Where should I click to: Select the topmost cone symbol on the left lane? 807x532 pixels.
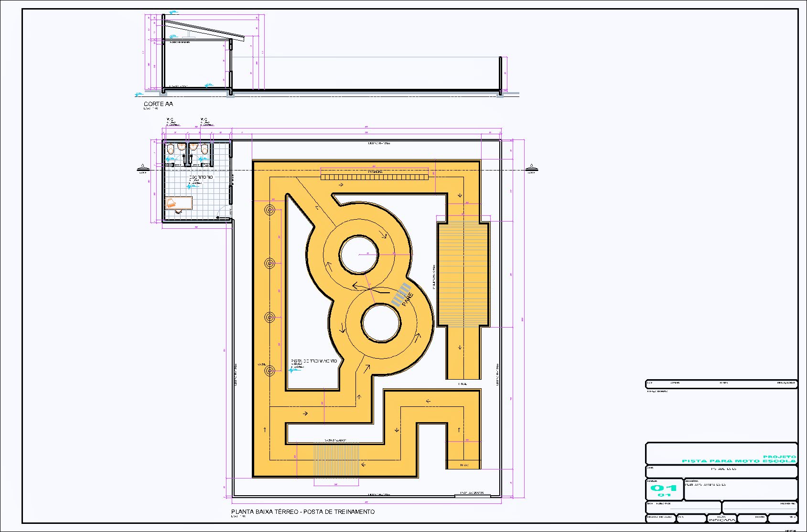pos(270,210)
